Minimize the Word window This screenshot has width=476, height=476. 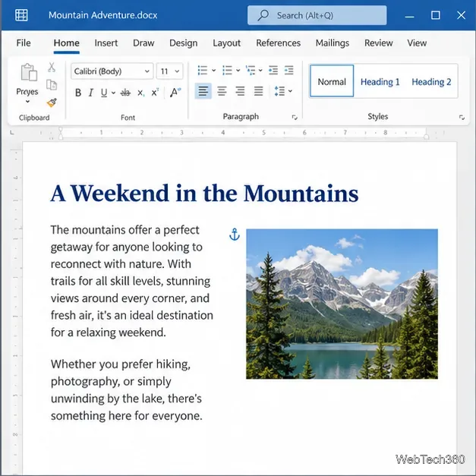pos(409,15)
